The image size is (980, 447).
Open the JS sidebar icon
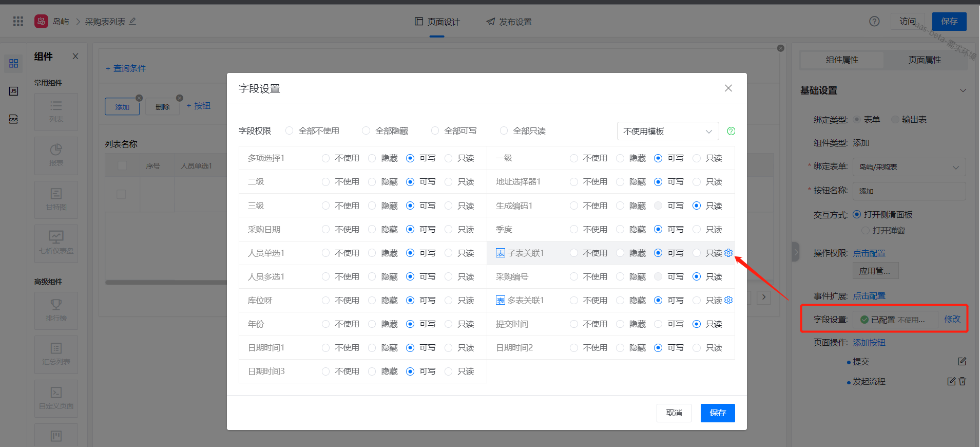[x=13, y=91]
